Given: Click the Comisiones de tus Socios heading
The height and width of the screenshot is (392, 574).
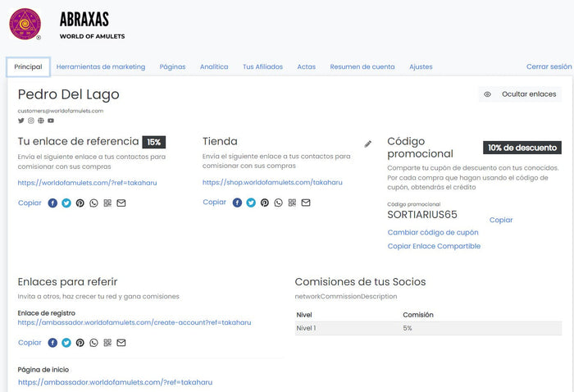Looking at the screenshot, I should coord(360,282).
